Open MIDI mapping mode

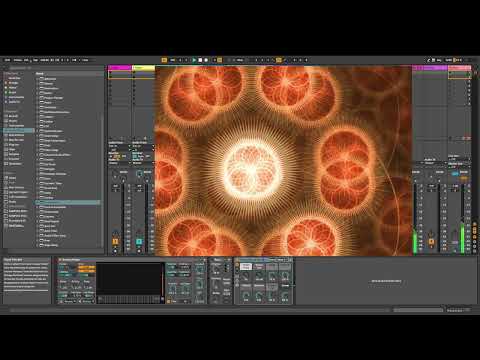(x=449, y=60)
